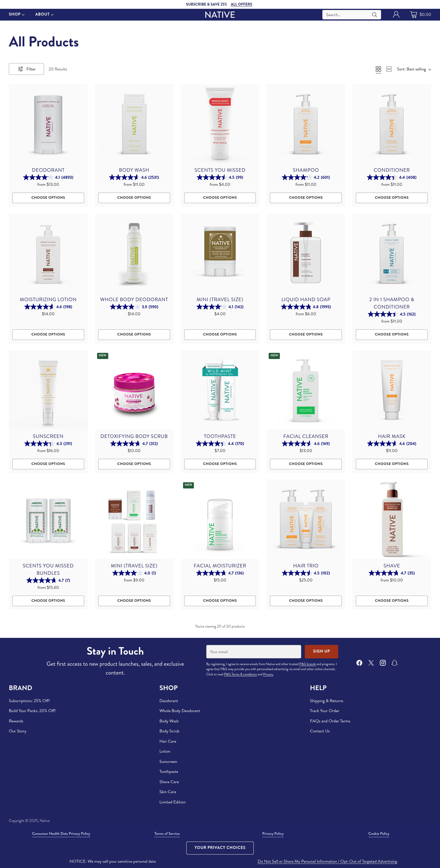Image resolution: width=440 pixels, height=868 pixels.
Task: Expand the Sort: Best selling dropdown
Action: (x=414, y=69)
